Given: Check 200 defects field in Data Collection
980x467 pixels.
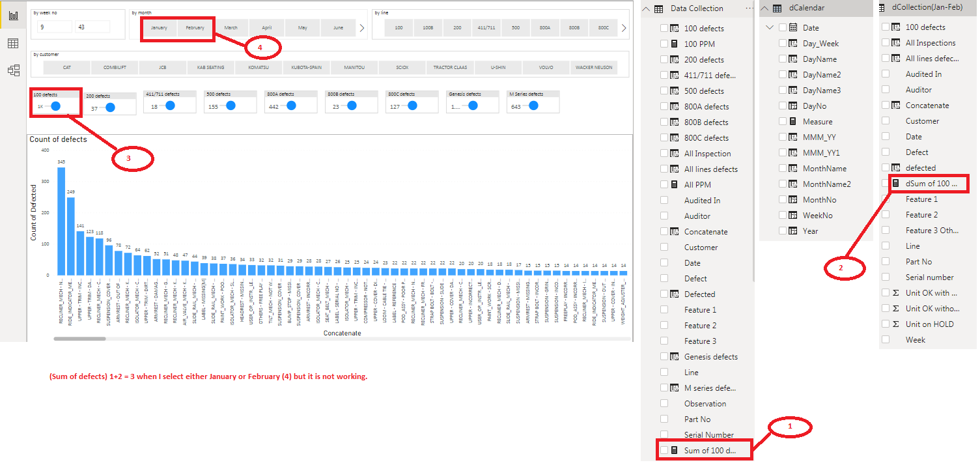Looking at the screenshot, I should pos(664,59).
